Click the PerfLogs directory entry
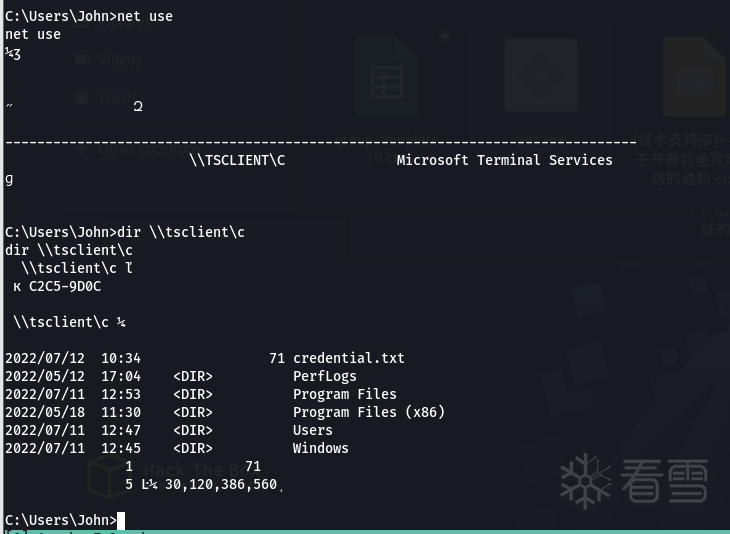This screenshot has height=534, width=730. pyautogui.click(x=324, y=376)
